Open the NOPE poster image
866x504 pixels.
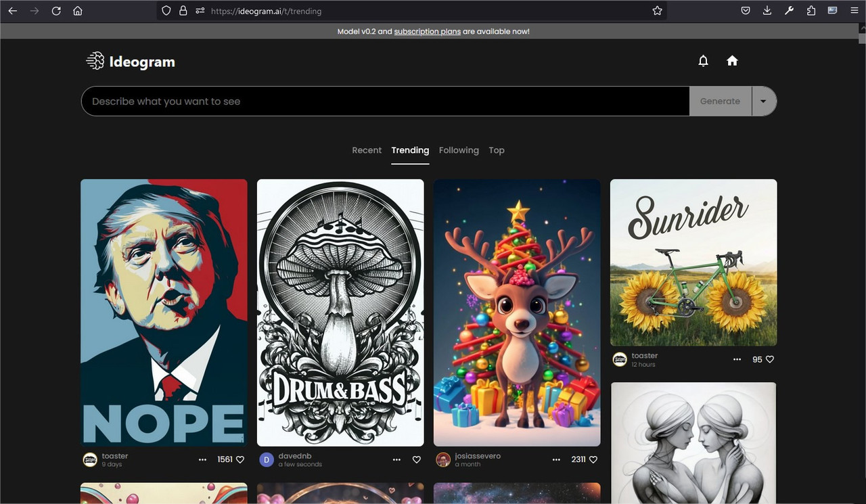(x=164, y=313)
